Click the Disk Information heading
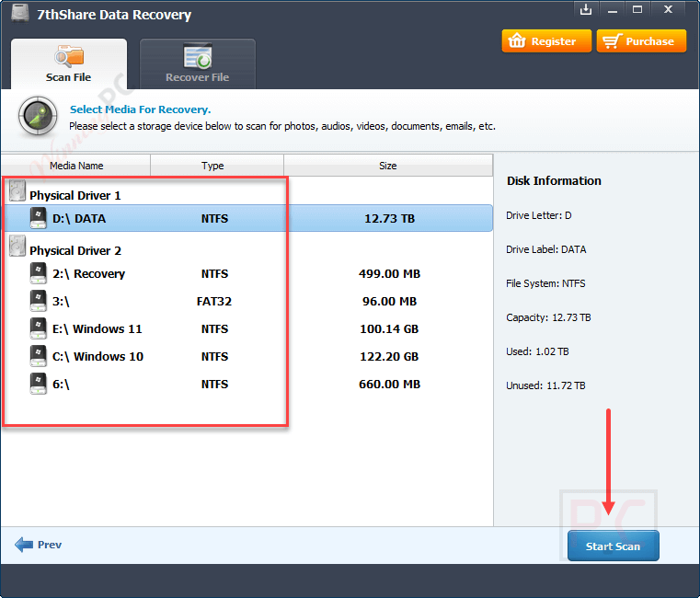The height and width of the screenshot is (598, 700). point(554,181)
